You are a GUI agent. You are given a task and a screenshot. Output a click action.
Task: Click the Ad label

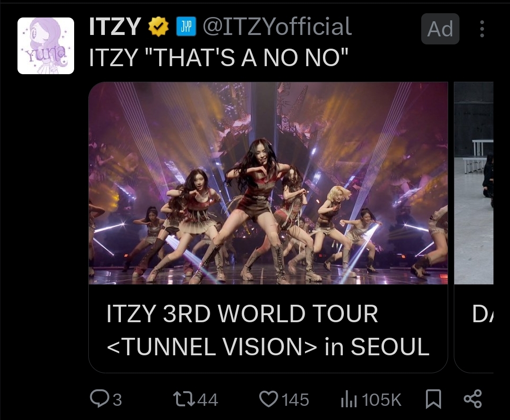440,29
